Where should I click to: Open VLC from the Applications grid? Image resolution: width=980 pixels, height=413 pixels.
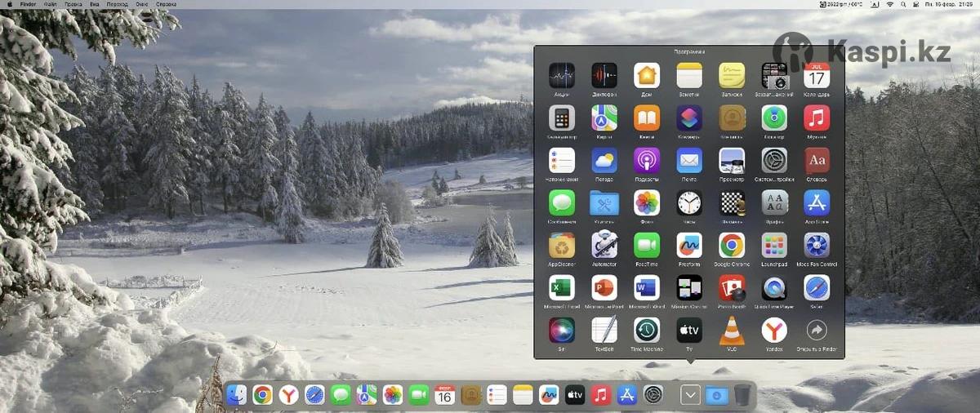tap(732, 331)
